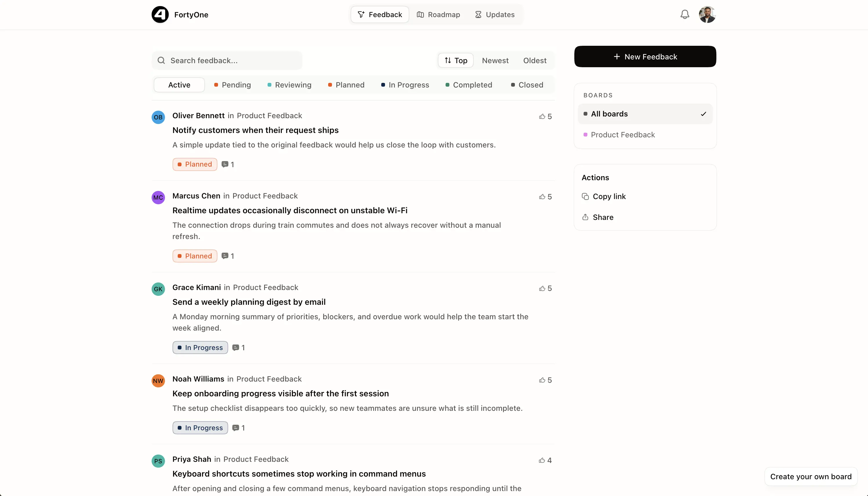Open comments on Marcus Chen's post
Screen dimensions: 868x496
point(228,256)
